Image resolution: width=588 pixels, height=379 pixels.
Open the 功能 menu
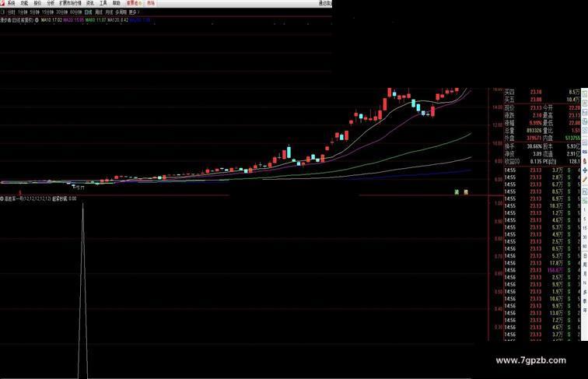(24, 3)
